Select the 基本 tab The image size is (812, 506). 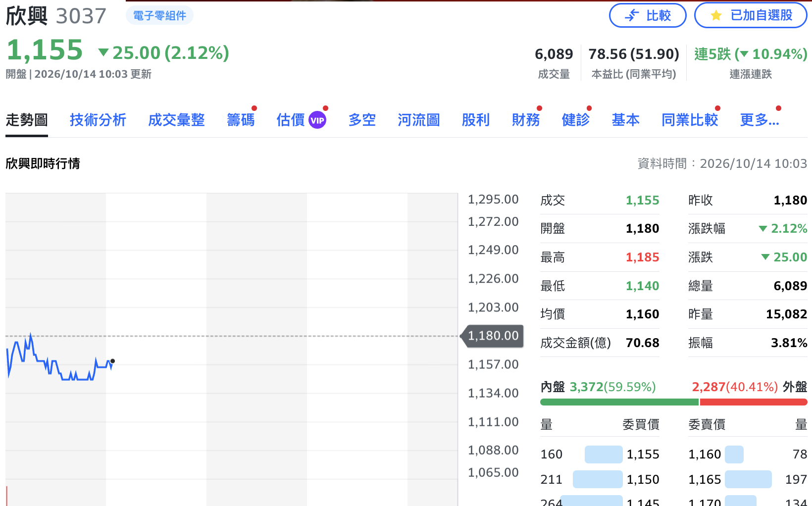pos(625,120)
